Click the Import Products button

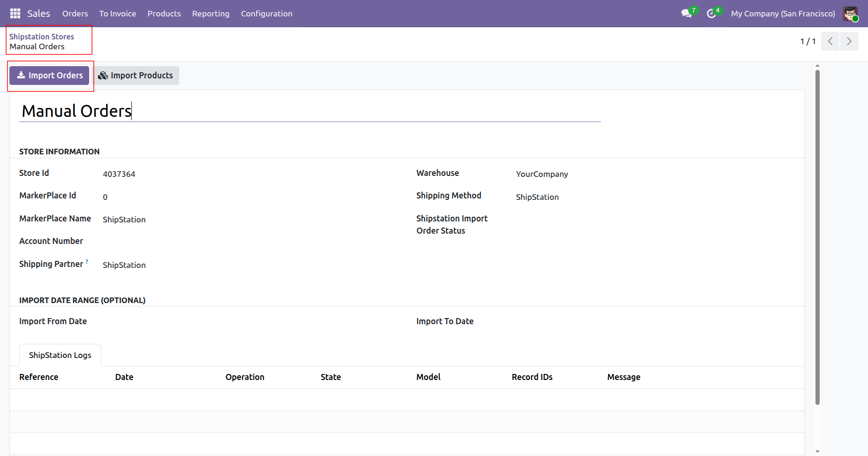[135, 76]
